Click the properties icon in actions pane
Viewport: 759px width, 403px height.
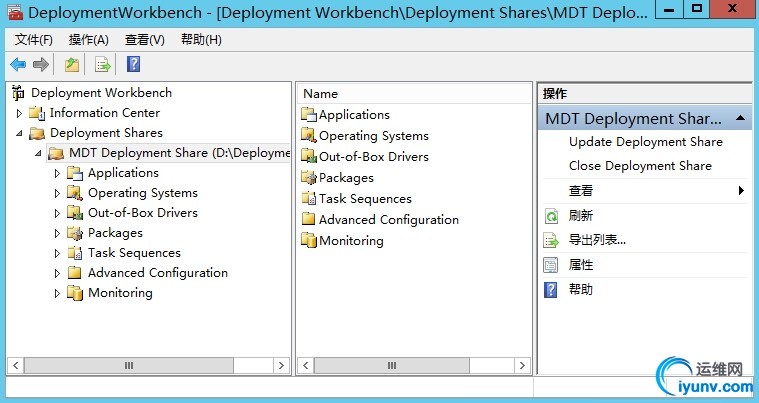pyautogui.click(x=550, y=265)
